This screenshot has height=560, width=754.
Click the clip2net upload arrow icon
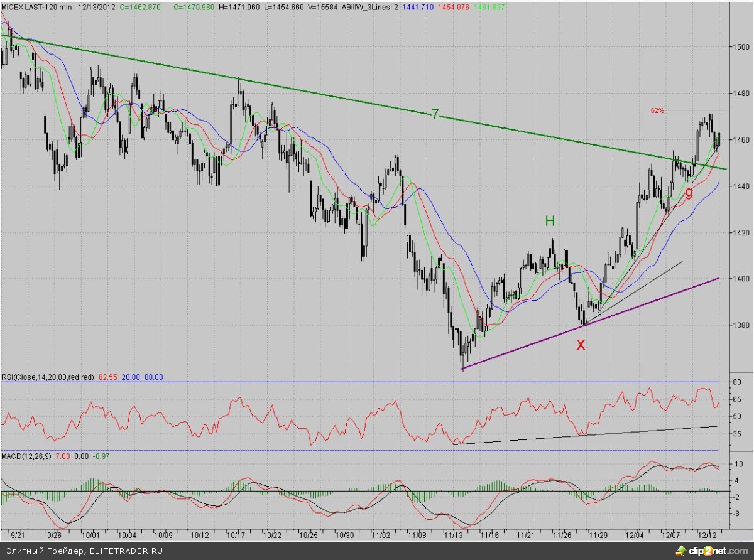[x=680, y=551]
